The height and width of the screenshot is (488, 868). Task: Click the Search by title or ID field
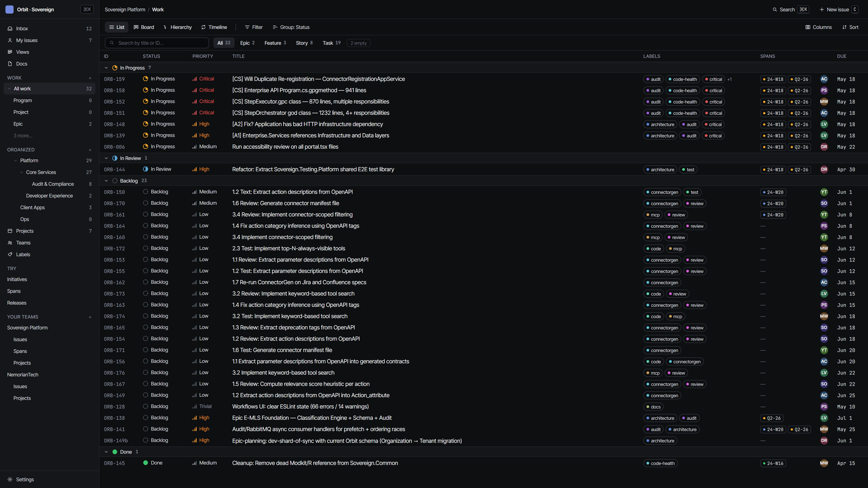click(157, 43)
